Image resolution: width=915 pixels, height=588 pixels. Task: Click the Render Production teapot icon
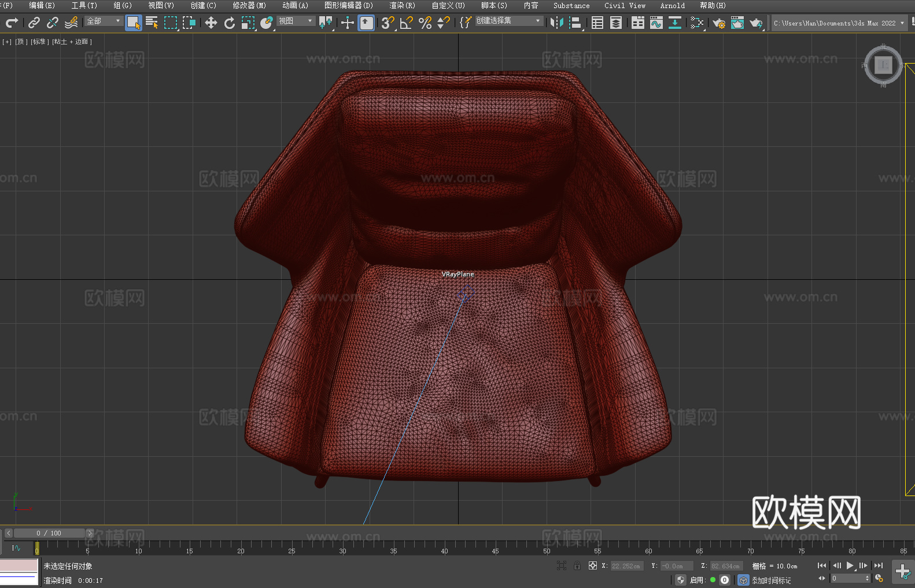pyautogui.click(x=756, y=23)
